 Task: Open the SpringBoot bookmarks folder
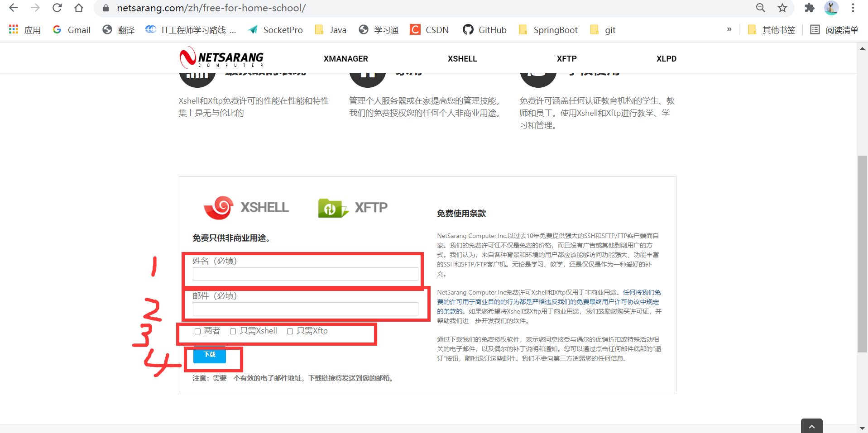point(548,30)
